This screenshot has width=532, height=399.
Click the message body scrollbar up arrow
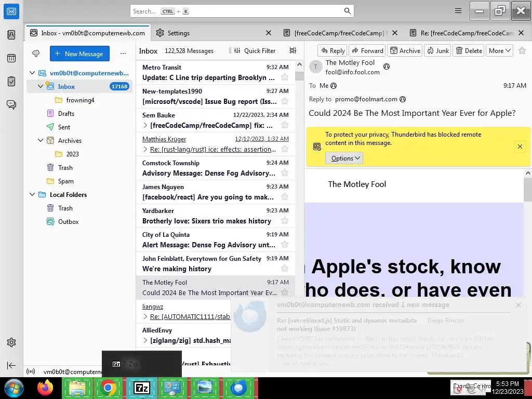pyautogui.click(x=528, y=173)
